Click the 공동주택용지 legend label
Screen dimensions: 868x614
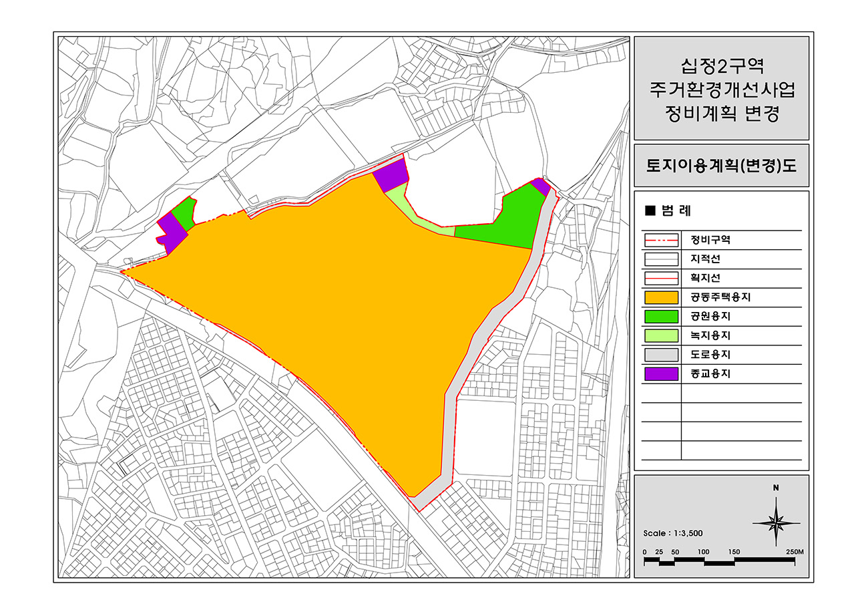click(x=717, y=297)
